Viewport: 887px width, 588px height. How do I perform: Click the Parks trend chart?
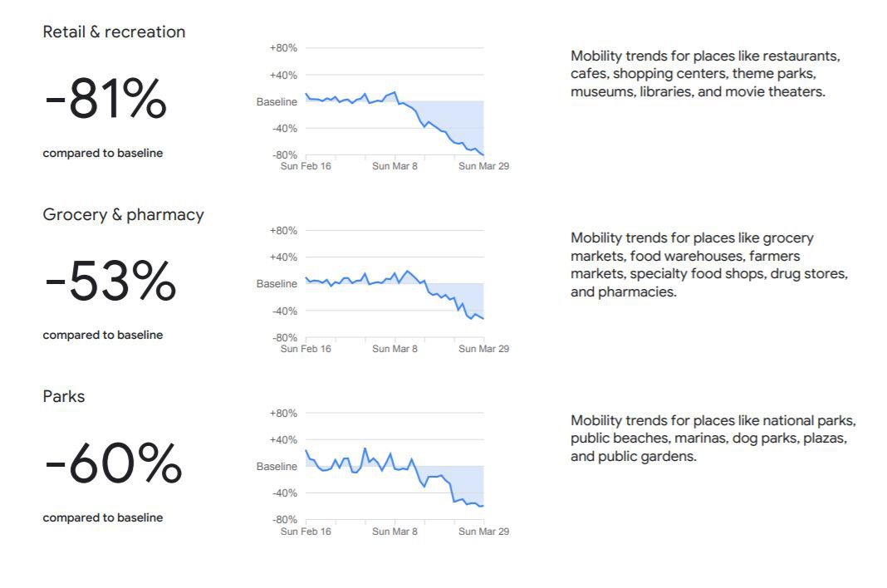click(394, 467)
